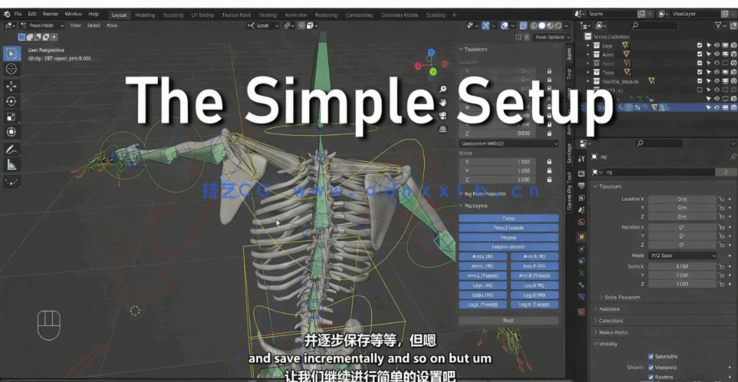Expand the Legs collection in outliner
Screen dimensions: 738x382
click(x=587, y=46)
